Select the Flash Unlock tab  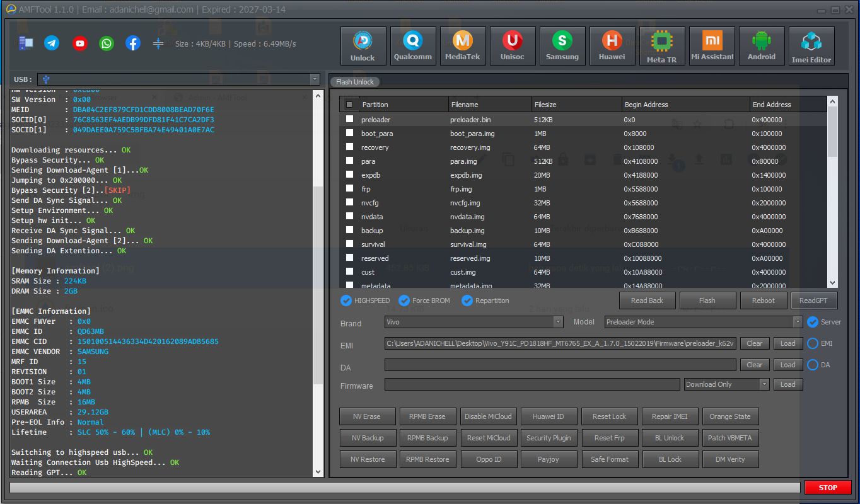(354, 81)
